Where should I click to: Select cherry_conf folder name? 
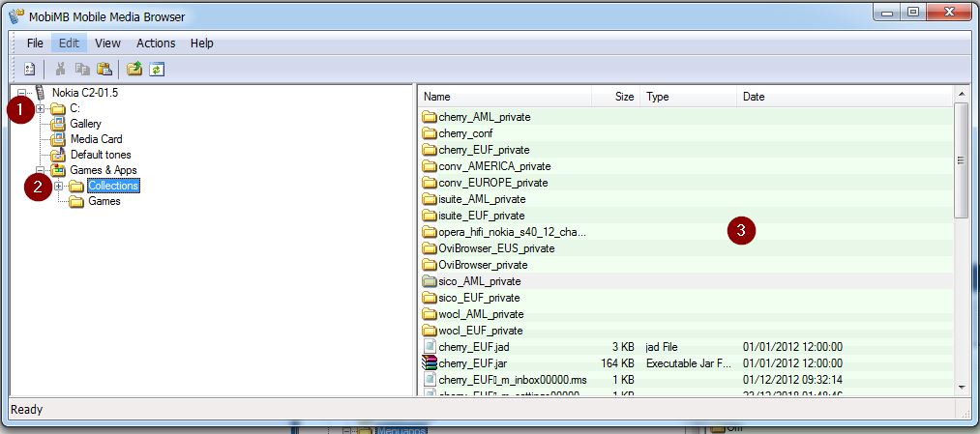[465, 133]
